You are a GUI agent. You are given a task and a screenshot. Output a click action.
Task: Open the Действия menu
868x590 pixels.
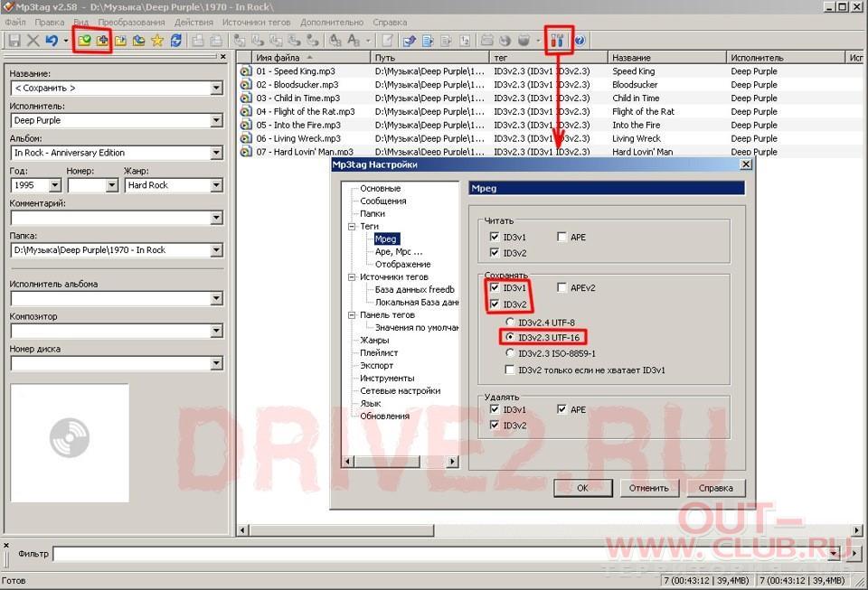(193, 22)
